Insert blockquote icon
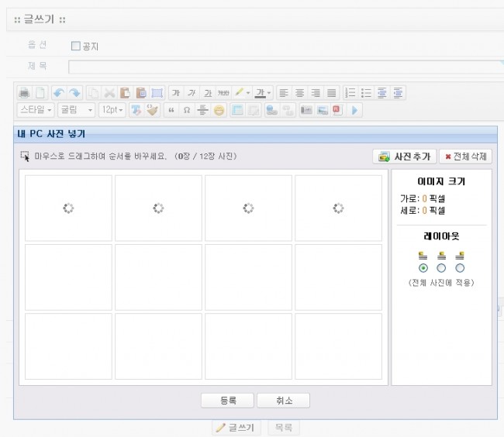This screenshot has width=504, height=437. click(171, 110)
